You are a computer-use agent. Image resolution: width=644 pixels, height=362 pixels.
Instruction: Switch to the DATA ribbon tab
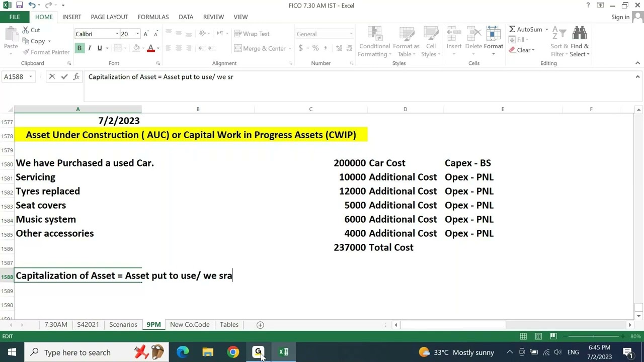coord(186,17)
